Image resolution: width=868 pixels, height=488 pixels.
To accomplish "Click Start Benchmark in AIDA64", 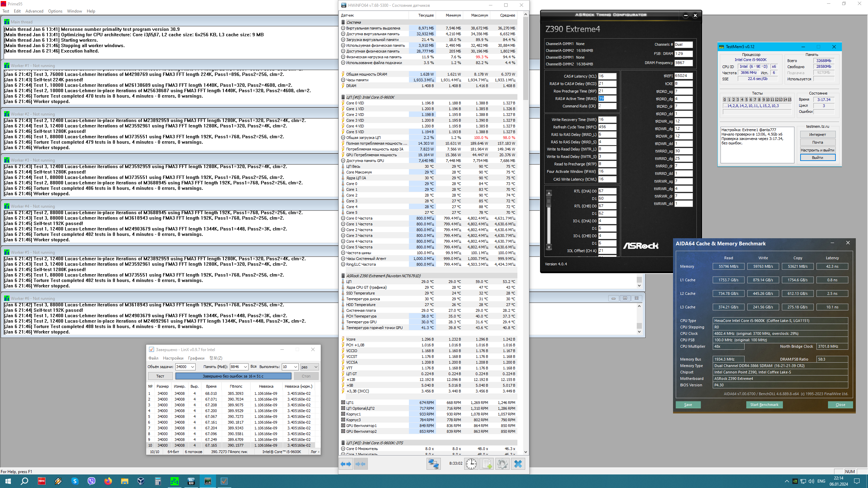I will tap(764, 405).
